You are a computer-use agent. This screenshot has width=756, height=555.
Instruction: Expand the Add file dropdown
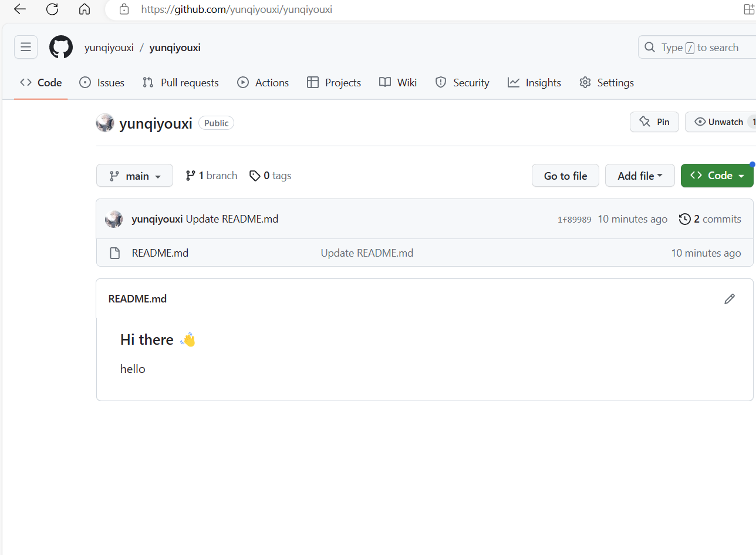coord(640,176)
